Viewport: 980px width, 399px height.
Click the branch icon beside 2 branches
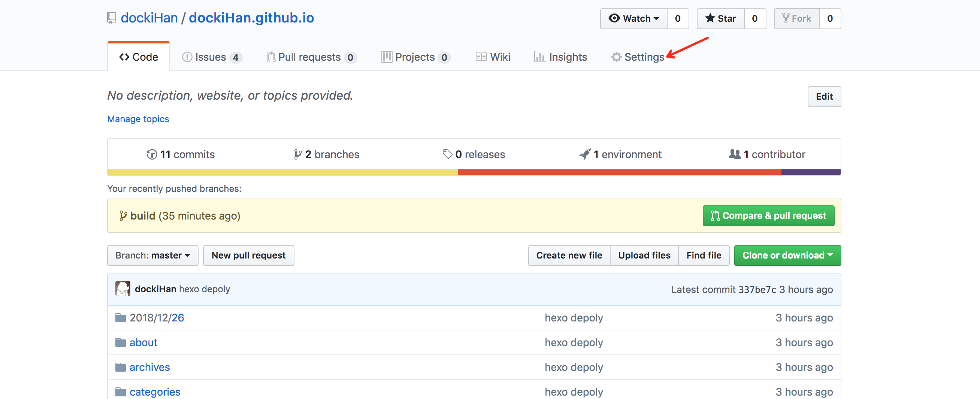pos(298,154)
